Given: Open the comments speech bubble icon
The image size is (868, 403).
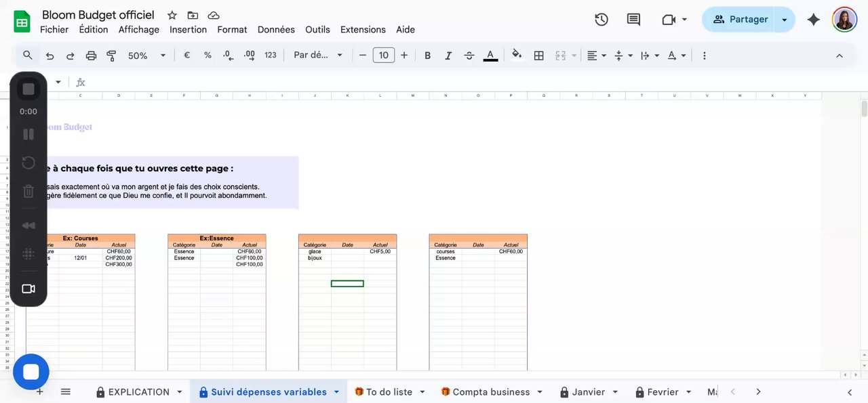Looking at the screenshot, I should (633, 20).
